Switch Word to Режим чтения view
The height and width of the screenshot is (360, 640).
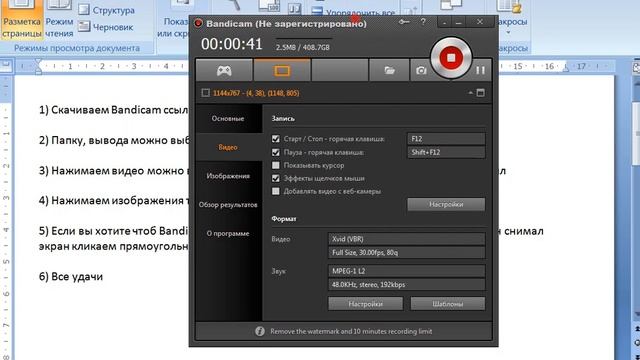[x=59, y=20]
